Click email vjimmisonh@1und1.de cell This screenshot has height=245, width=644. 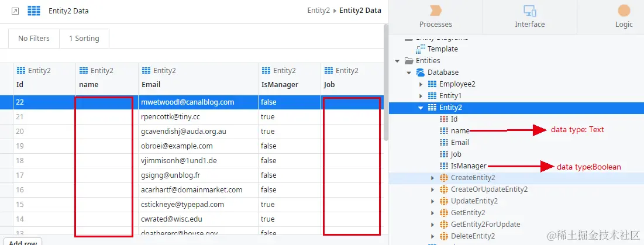coord(198,160)
